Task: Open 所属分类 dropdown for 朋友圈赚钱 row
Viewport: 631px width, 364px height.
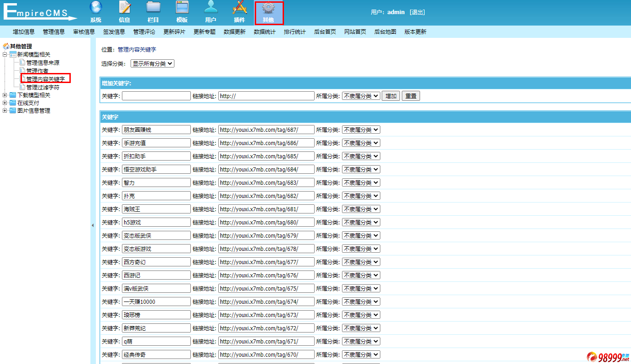Action: coord(361,130)
